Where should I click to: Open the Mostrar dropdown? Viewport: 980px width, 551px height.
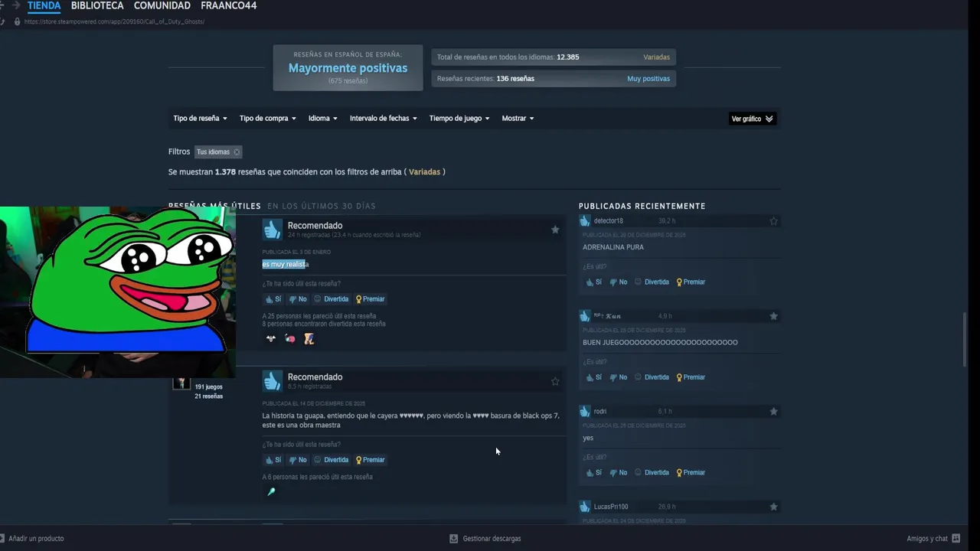[x=518, y=119]
